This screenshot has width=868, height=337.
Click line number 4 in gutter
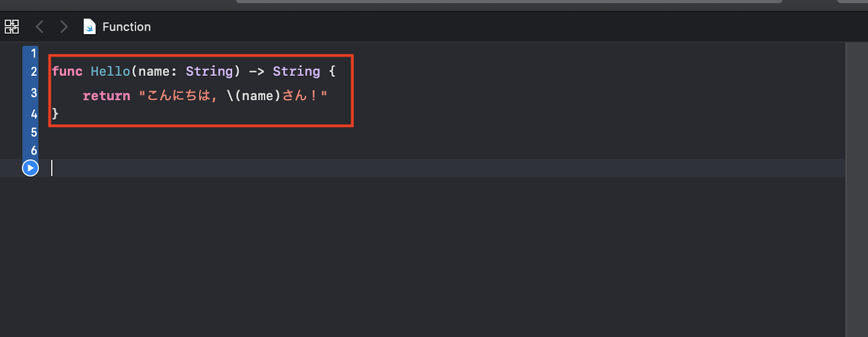pos(34,114)
